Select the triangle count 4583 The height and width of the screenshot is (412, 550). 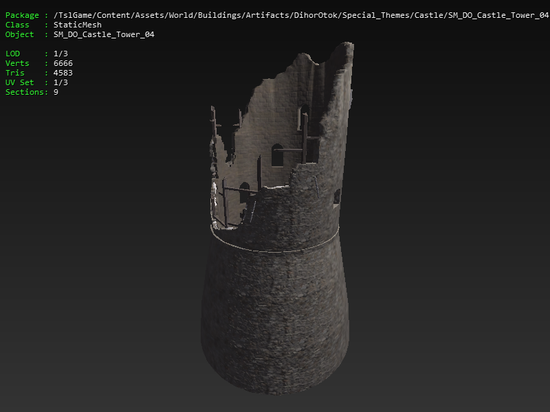coord(63,73)
